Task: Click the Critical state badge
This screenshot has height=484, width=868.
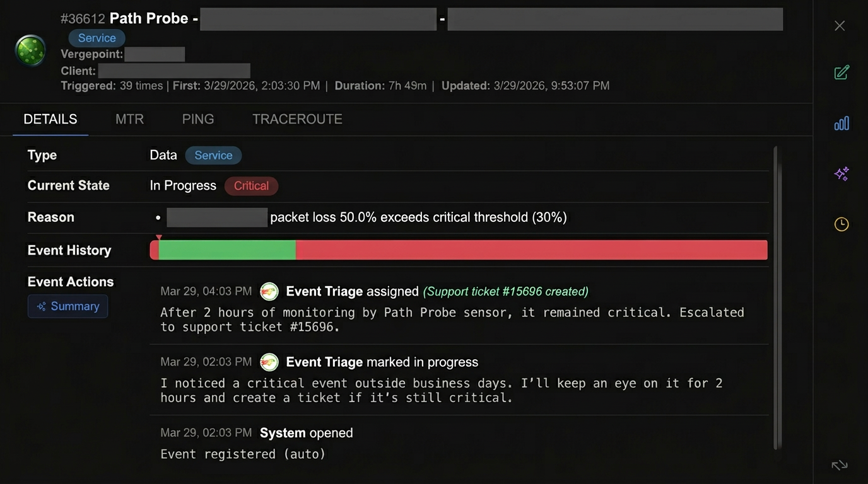Action: tap(251, 186)
